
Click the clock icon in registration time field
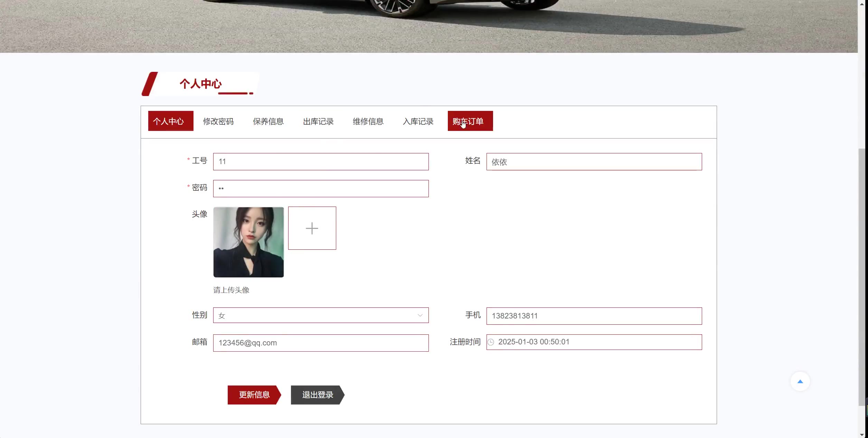[x=491, y=342]
